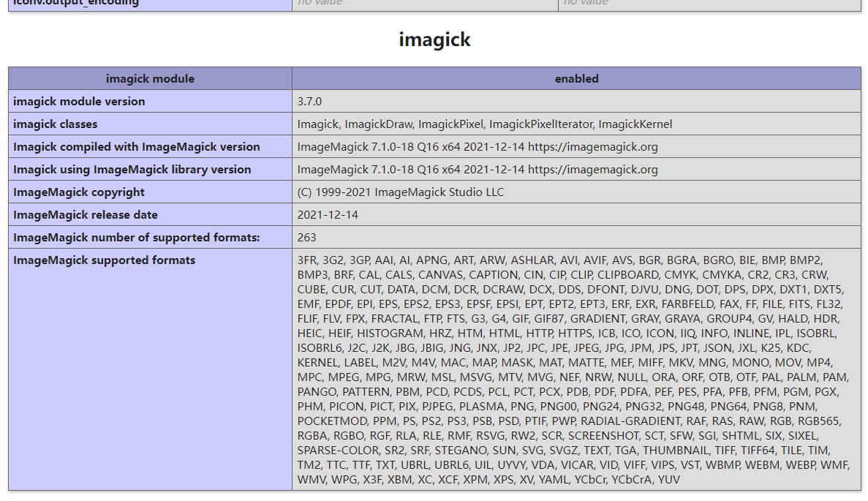Click the "imagick classes" row label

point(56,124)
